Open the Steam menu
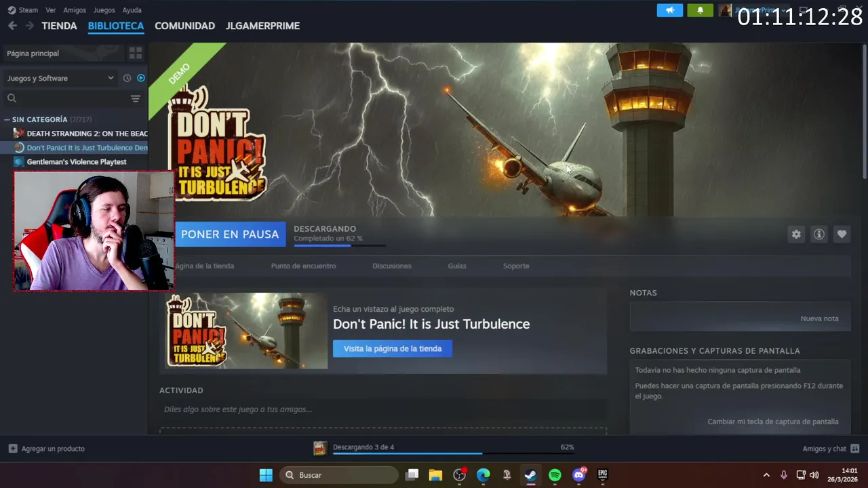The height and width of the screenshot is (488, 868). coord(23,10)
